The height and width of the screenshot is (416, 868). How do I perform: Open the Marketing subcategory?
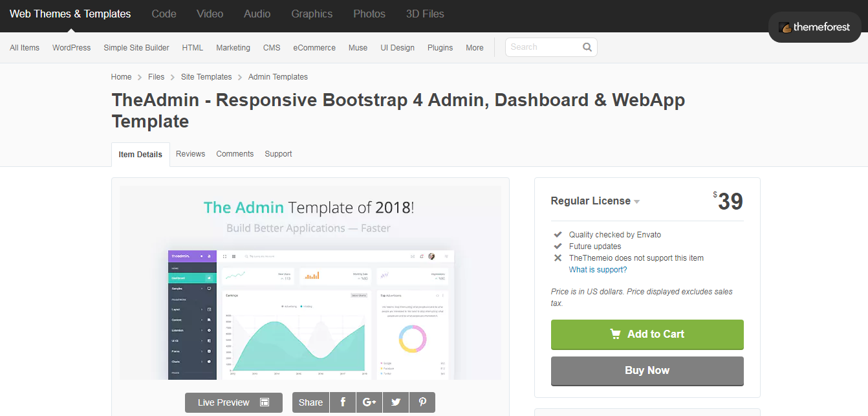pos(233,48)
